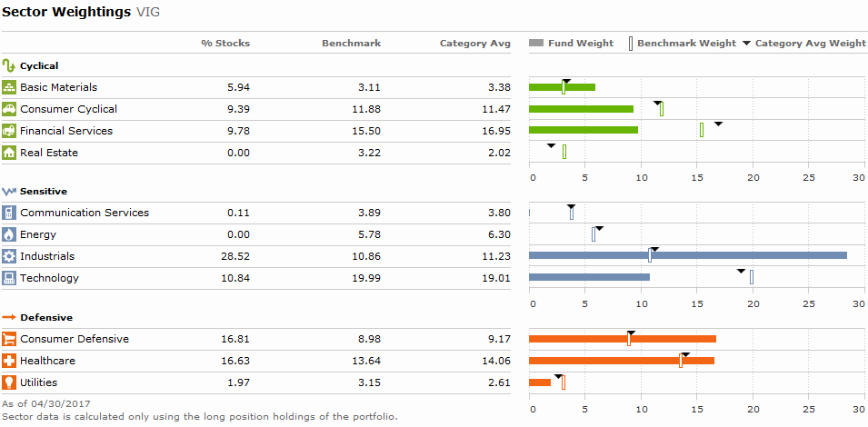
Task: Click Real Estate category average 2.02
Action: click(x=499, y=153)
